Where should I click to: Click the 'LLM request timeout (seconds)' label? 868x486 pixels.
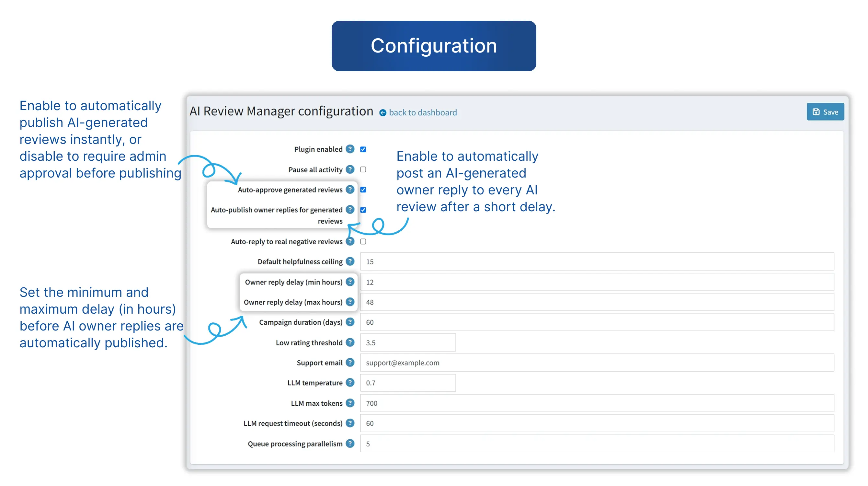293,423
